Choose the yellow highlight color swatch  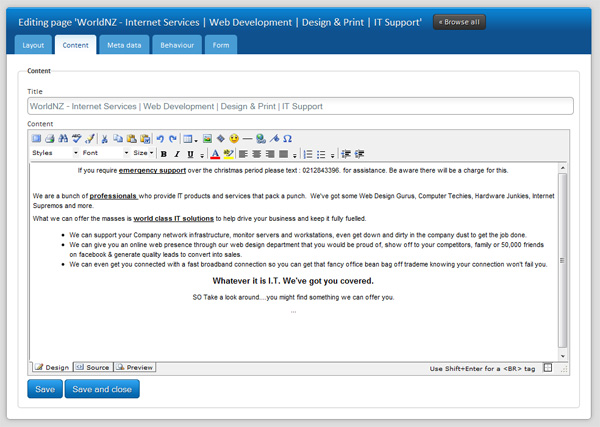click(x=228, y=154)
